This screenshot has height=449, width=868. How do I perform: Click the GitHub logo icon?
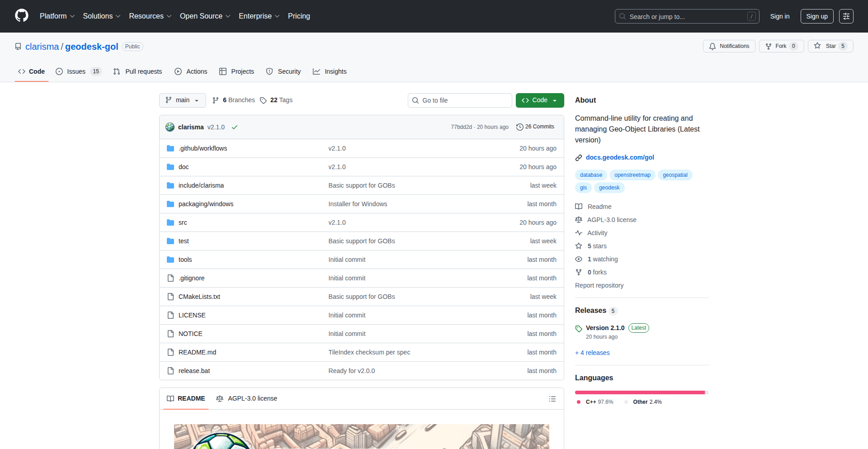pos(22,16)
